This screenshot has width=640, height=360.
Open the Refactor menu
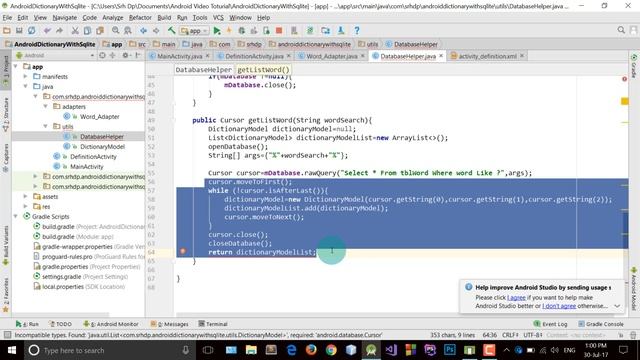pyautogui.click(x=140, y=18)
